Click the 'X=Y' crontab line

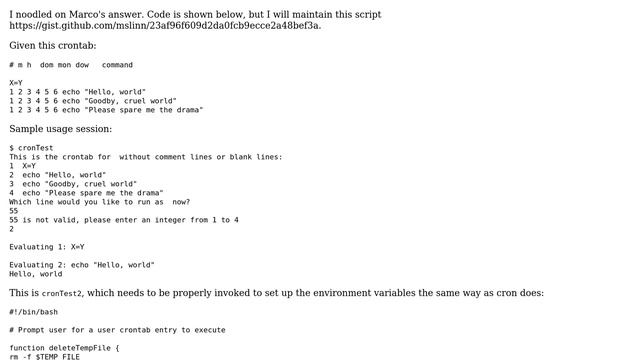(16, 83)
